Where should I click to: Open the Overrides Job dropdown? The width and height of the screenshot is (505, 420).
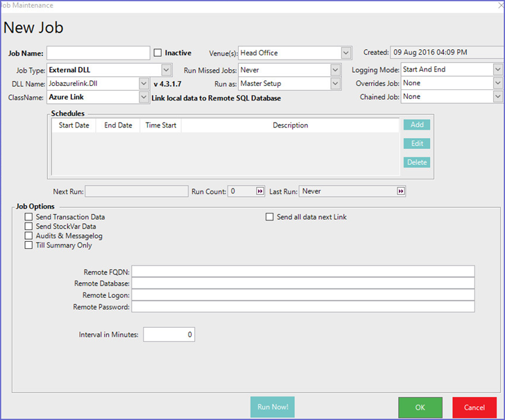click(498, 83)
